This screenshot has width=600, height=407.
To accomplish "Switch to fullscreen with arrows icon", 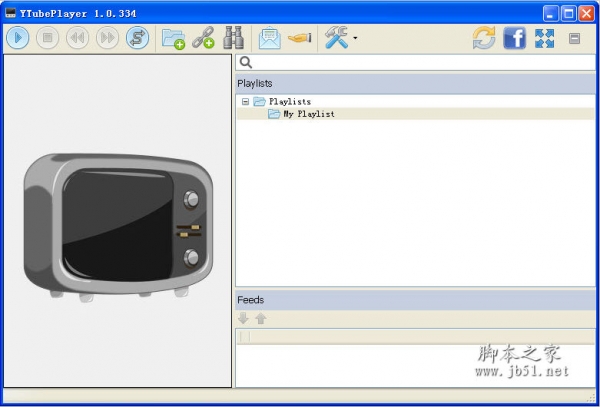I will click(x=545, y=38).
